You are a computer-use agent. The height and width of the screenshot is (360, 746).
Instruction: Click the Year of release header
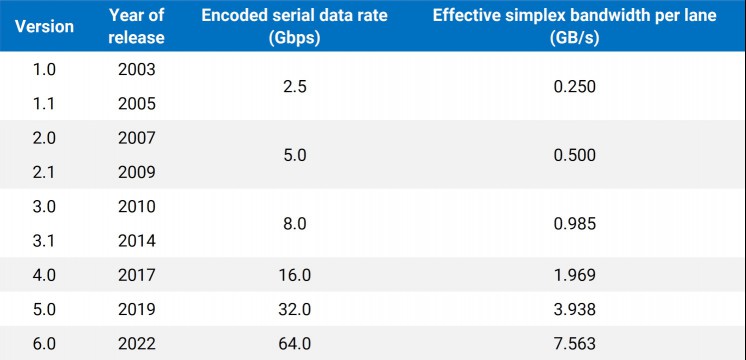click(x=137, y=26)
